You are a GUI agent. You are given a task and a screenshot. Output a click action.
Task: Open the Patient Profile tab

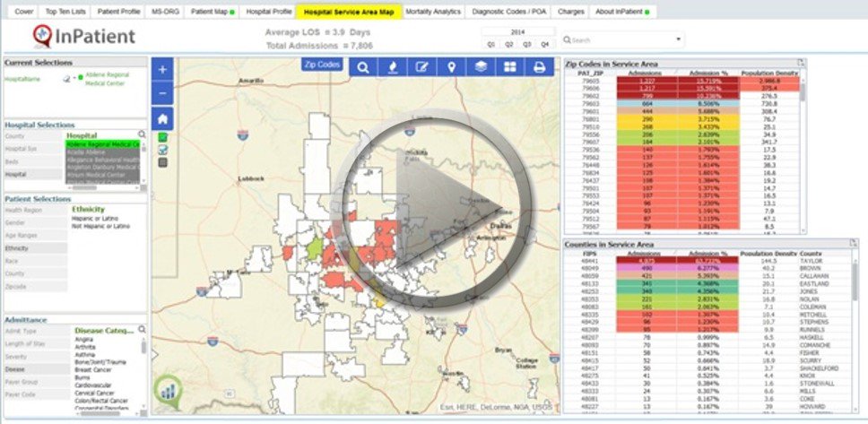pos(119,12)
